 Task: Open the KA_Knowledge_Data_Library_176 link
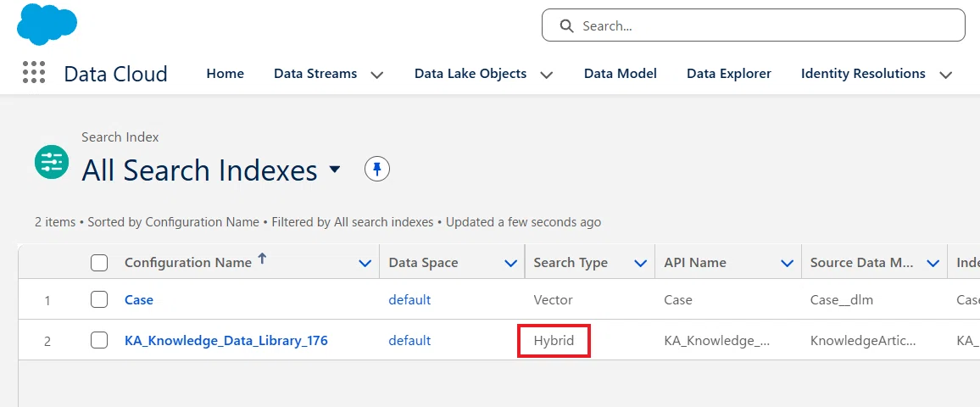pos(226,341)
